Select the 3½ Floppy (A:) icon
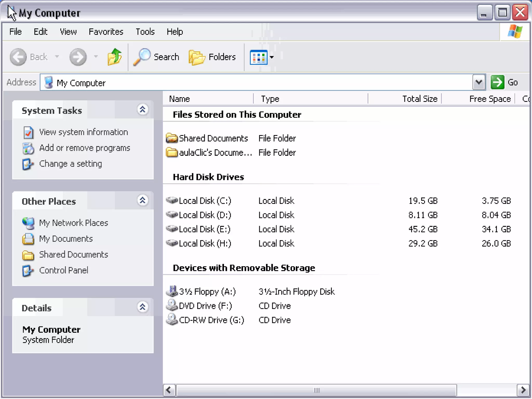 click(x=172, y=291)
